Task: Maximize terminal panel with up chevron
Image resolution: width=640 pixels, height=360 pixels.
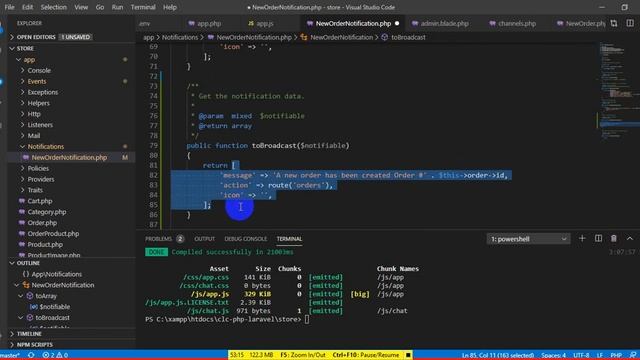Action: (630, 238)
